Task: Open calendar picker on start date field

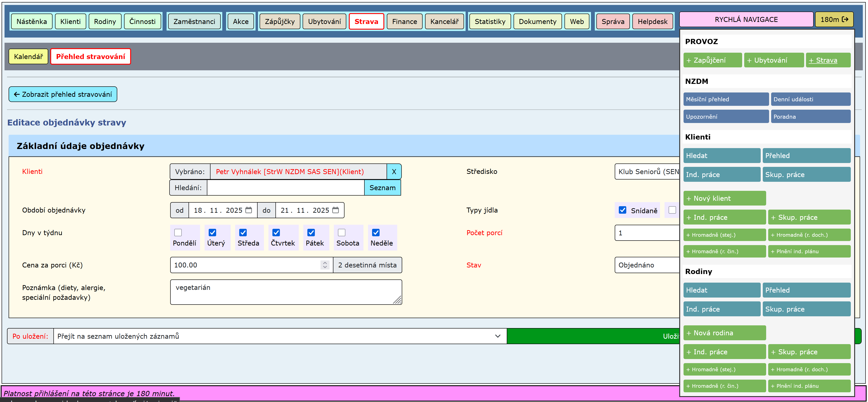Action: [249, 210]
